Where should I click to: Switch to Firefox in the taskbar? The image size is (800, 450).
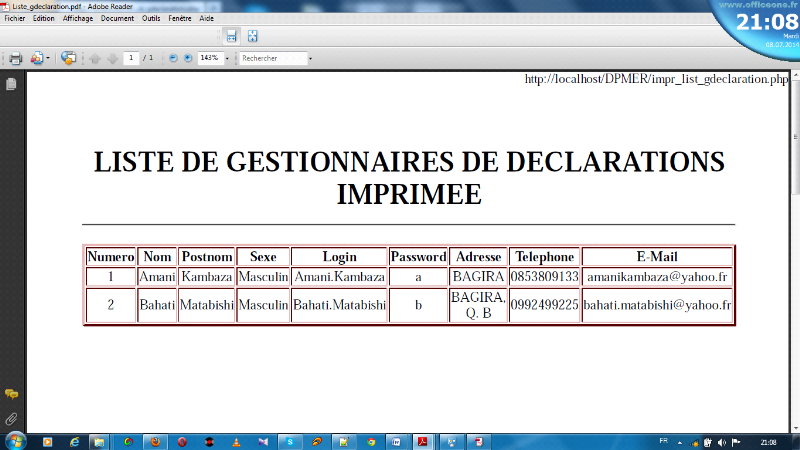155,442
